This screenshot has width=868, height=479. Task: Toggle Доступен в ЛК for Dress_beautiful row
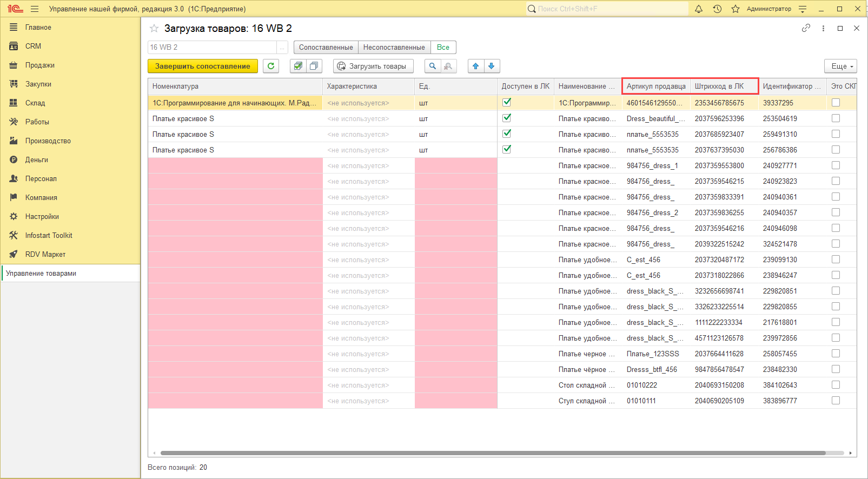507,118
